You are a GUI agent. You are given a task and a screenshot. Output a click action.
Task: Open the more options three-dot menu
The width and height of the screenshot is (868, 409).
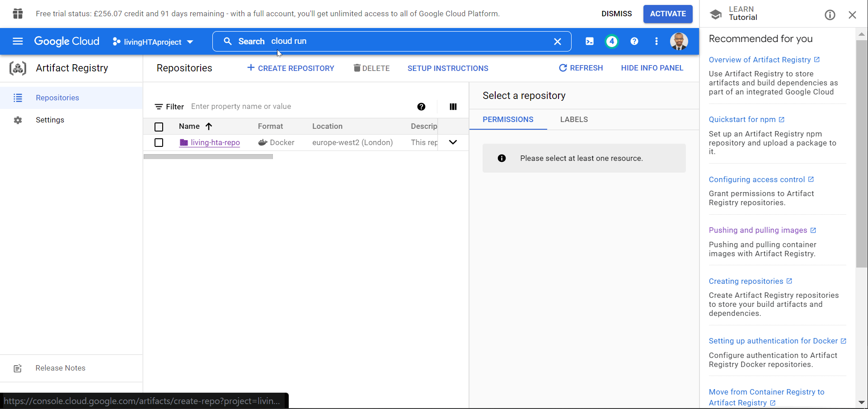click(x=657, y=41)
